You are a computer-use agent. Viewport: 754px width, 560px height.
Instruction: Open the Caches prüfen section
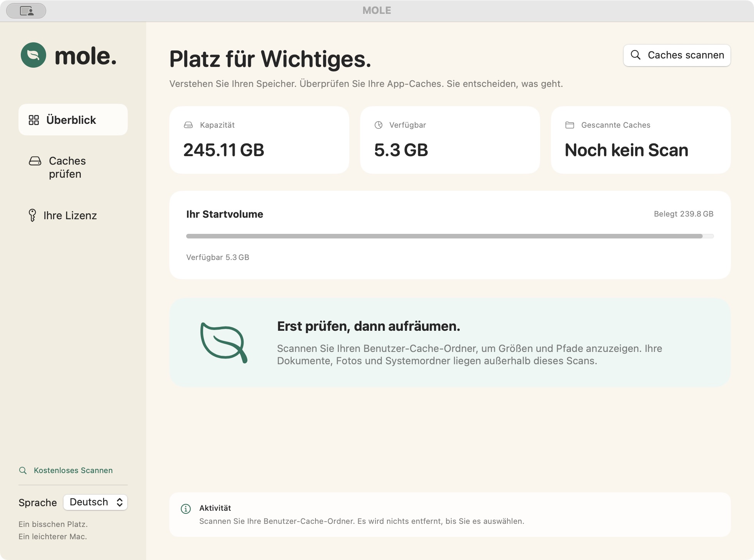(73, 167)
